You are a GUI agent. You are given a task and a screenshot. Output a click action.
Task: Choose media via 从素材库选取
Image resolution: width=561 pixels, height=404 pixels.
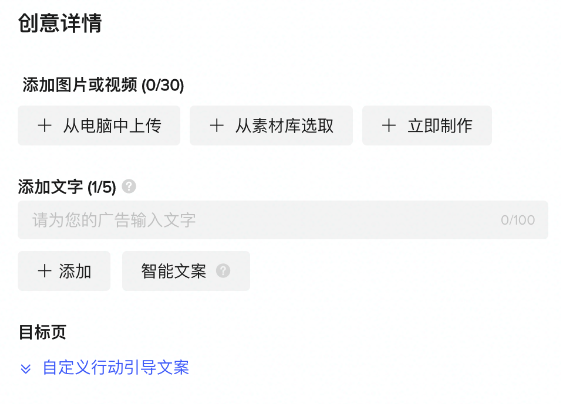click(x=271, y=126)
